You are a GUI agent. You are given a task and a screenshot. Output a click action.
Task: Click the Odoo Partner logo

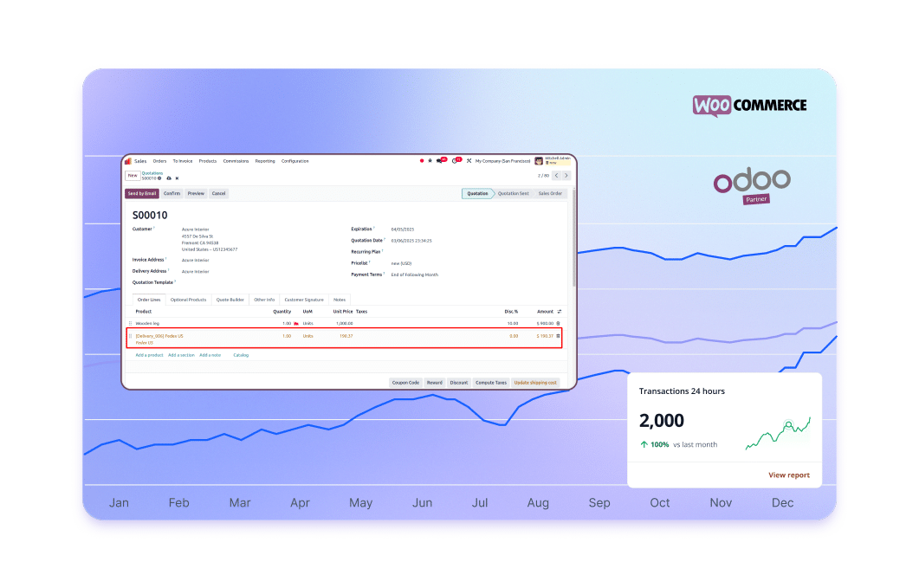pyautogui.click(x=752, y=186)
